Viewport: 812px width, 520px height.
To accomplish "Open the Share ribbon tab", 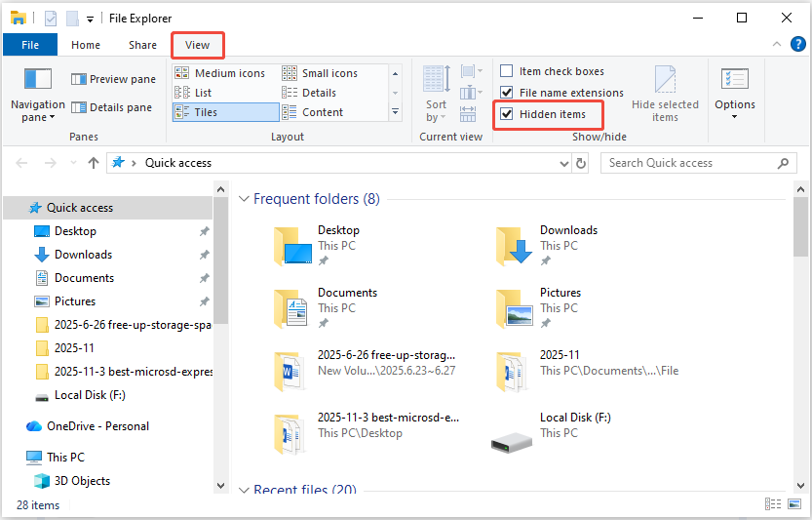I will click(x=142, y=45).
